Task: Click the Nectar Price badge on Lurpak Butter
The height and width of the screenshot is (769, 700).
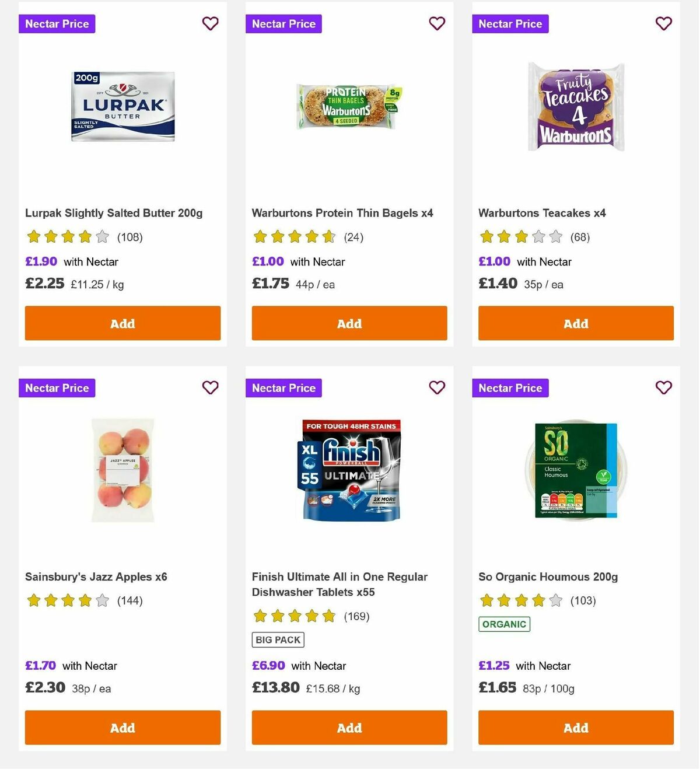Action: click(x=57, y=23)
